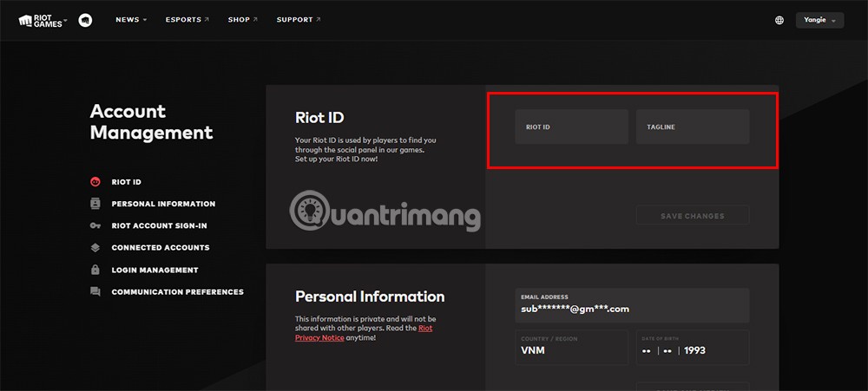Click the Personal Information badge icon
This screenshot has width=868, height=391.
(x=95, y=204)
